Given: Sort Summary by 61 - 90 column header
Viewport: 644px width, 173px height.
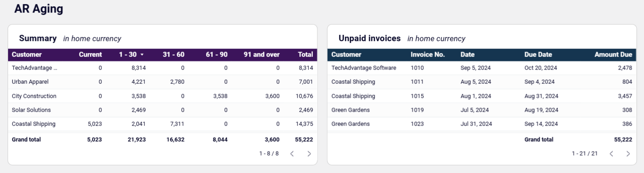Looking at the screenshot, I should 217,55.
